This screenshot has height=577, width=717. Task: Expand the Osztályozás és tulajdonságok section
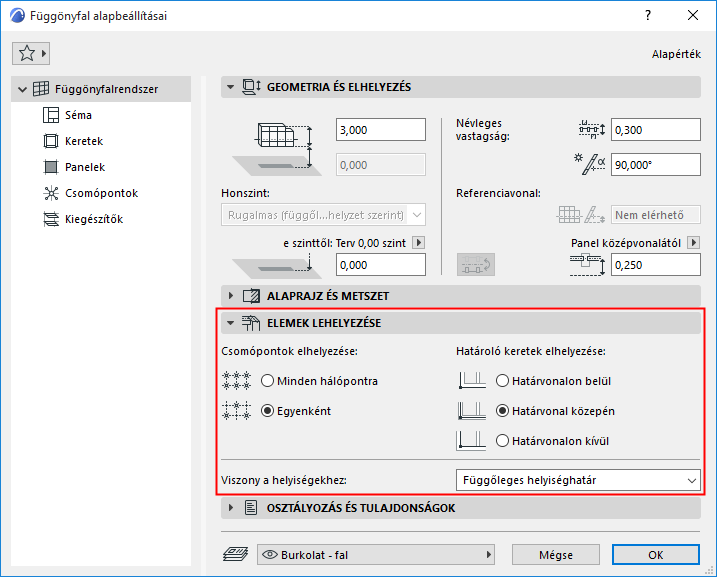tap(230, 508)
